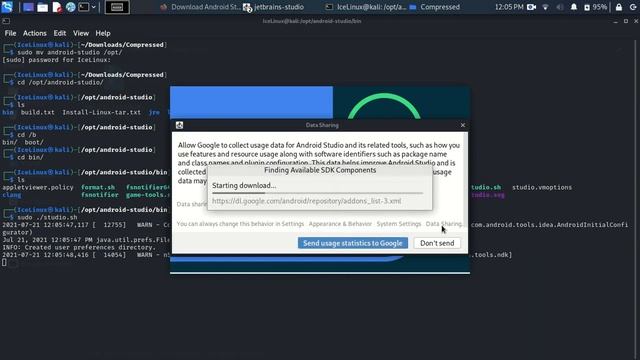Click the new tab icon in terminal
Viewport: 640px width, 360px height.
(6, 21)
